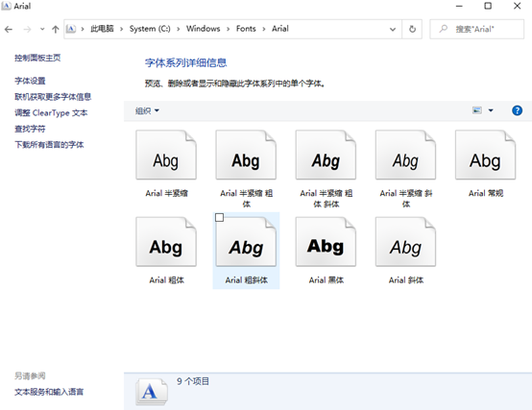
Task: Refresh the Arial folder view
Action: click(x=412, y=29)
